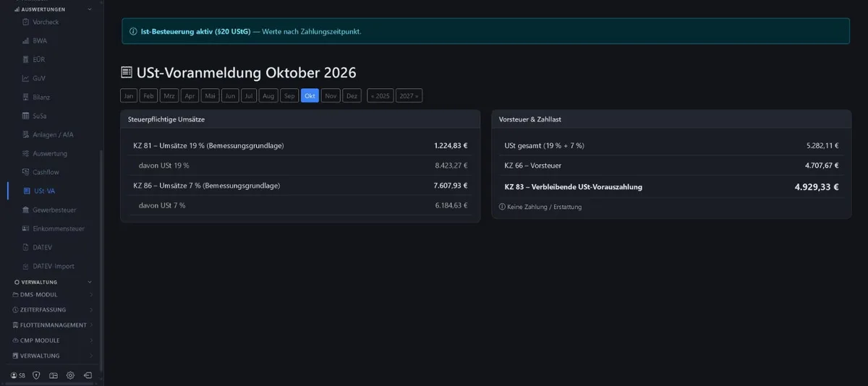Switch to the Feb month tab
The image size is (868, 386).
(148, 95)
